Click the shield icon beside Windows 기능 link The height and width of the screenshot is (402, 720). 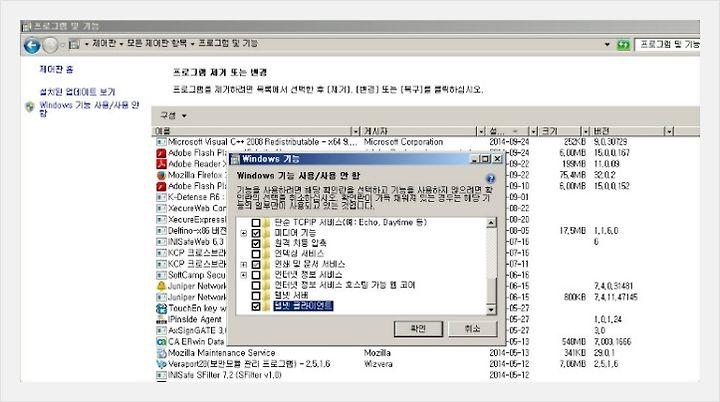click(30, 107)
